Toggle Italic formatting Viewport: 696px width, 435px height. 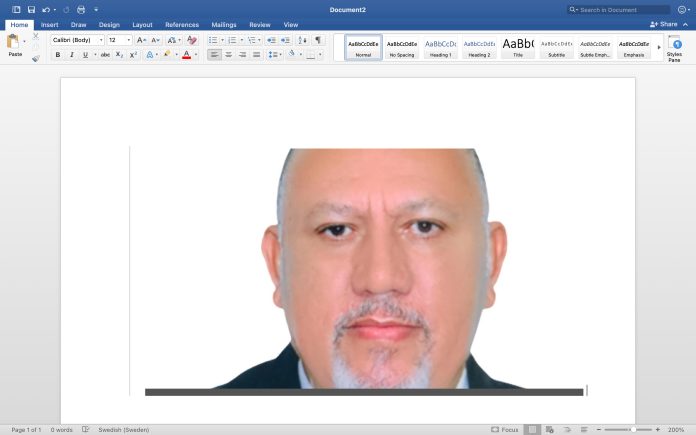click(x=71, y=55)
